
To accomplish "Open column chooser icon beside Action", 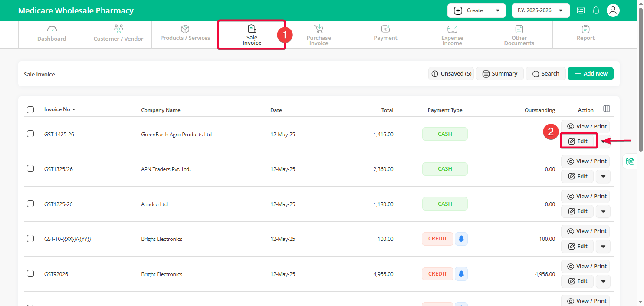I will pyautogui.click(x=607, y=109).
